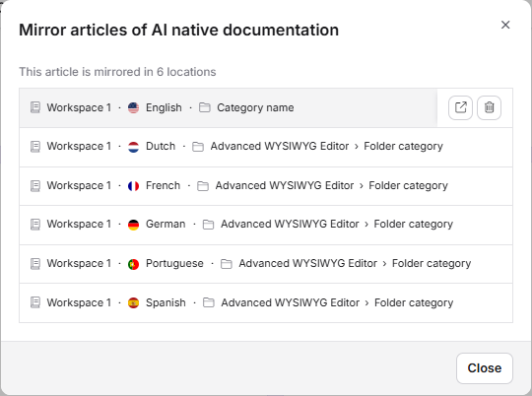The width and height of the screenshot is (532, 396).
Task: Select the 'Category name' text
Action: click(255, 108)
